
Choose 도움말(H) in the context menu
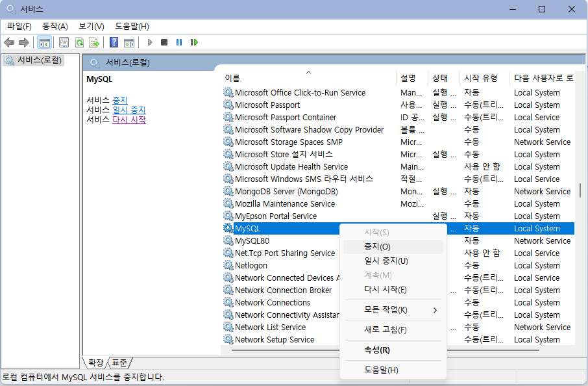(x=393, y=370)
